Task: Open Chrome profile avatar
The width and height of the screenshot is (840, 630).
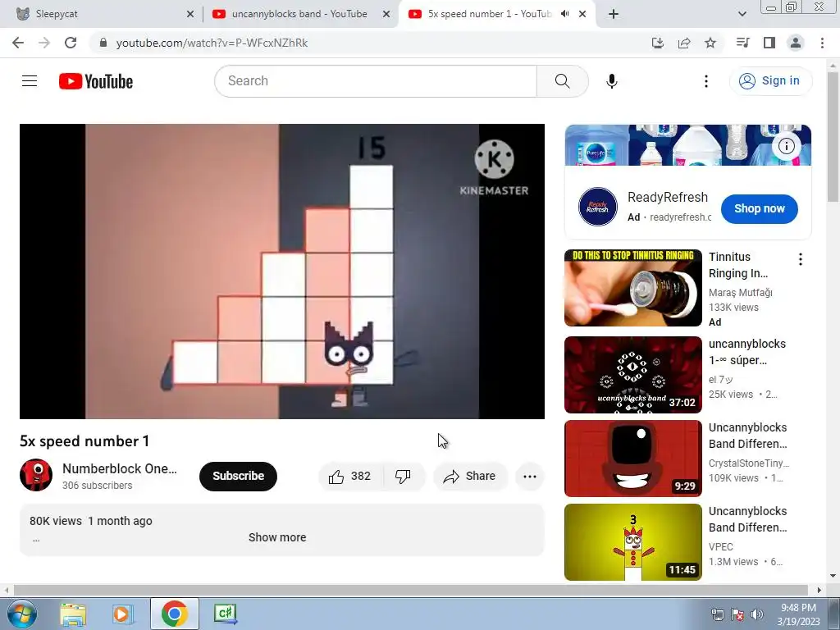Action: [796, 43]
